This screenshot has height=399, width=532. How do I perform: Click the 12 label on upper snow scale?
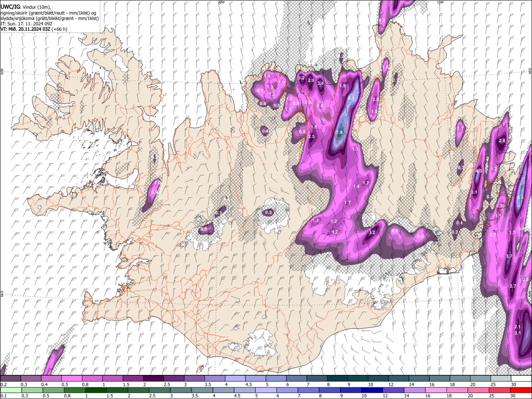coord(391,384)
